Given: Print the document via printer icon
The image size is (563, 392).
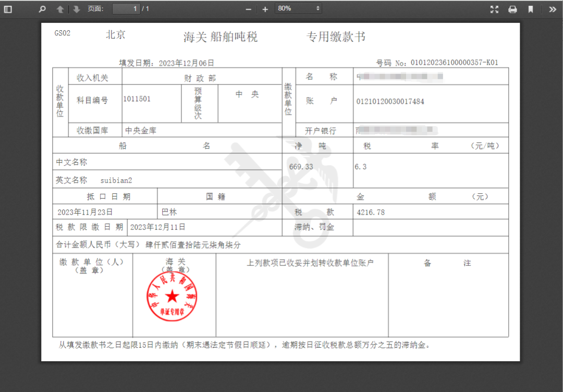Looking at the screenshot, I should pyautogui.click(x=513, y=9).
